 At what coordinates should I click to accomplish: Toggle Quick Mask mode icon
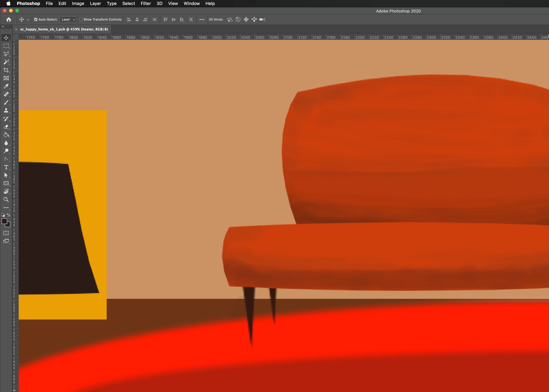(x=6, y=233)
